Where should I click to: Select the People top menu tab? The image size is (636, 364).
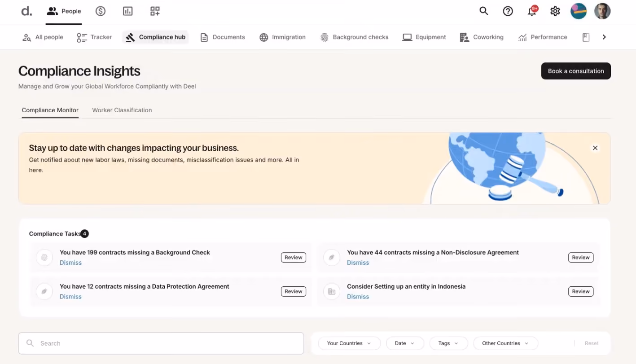(x=64, y=11)
